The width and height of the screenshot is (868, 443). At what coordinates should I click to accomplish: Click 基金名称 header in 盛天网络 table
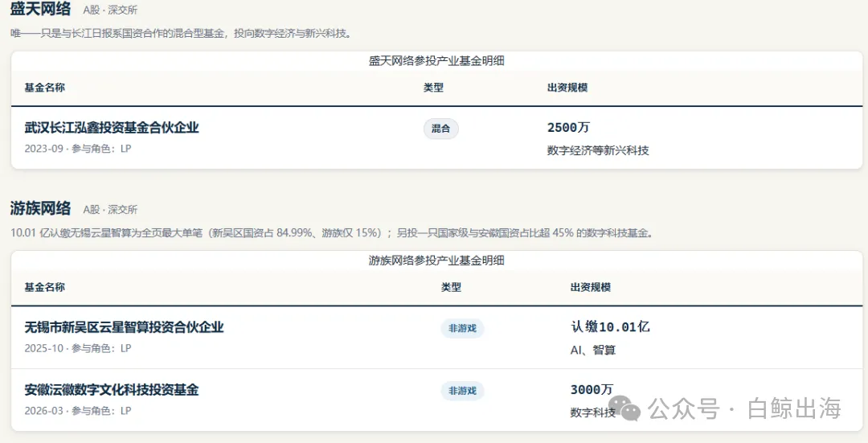click(45, 88)
